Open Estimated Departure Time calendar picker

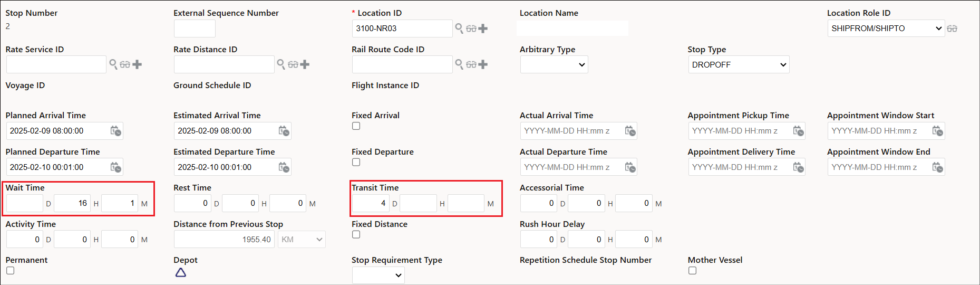(284, 167)
